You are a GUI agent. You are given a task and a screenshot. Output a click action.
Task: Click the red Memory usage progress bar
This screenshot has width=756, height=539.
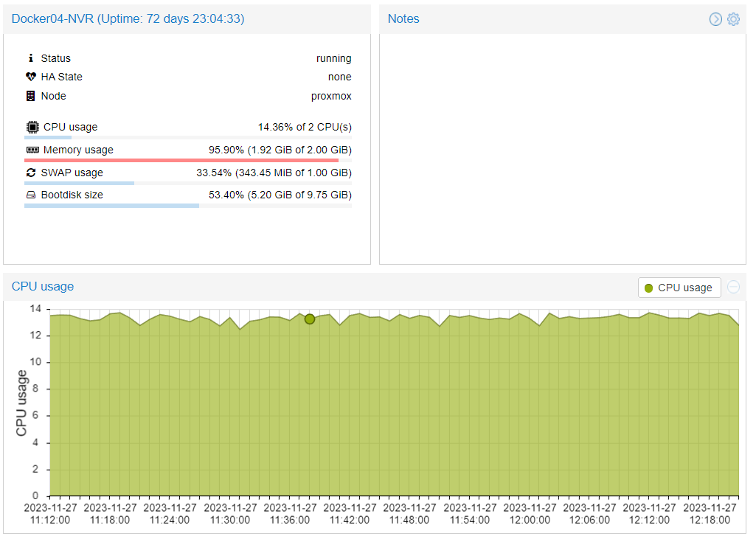point(188,160)
